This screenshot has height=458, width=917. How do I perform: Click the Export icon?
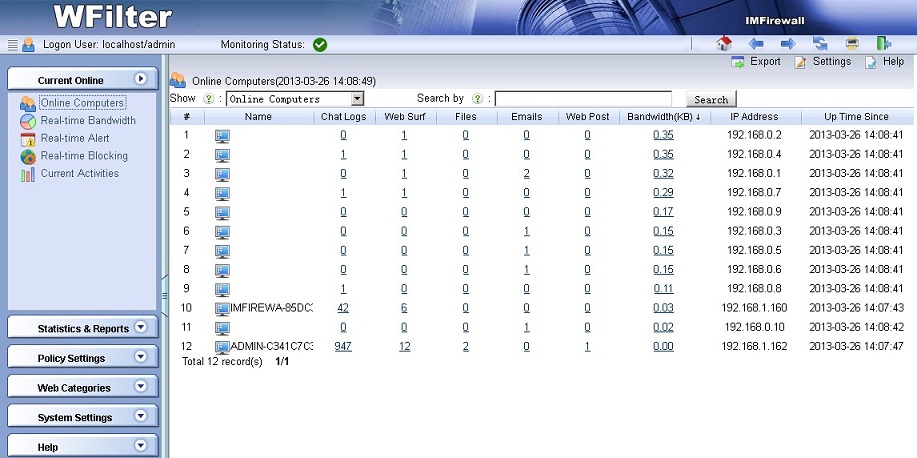[x=738, y=62]
